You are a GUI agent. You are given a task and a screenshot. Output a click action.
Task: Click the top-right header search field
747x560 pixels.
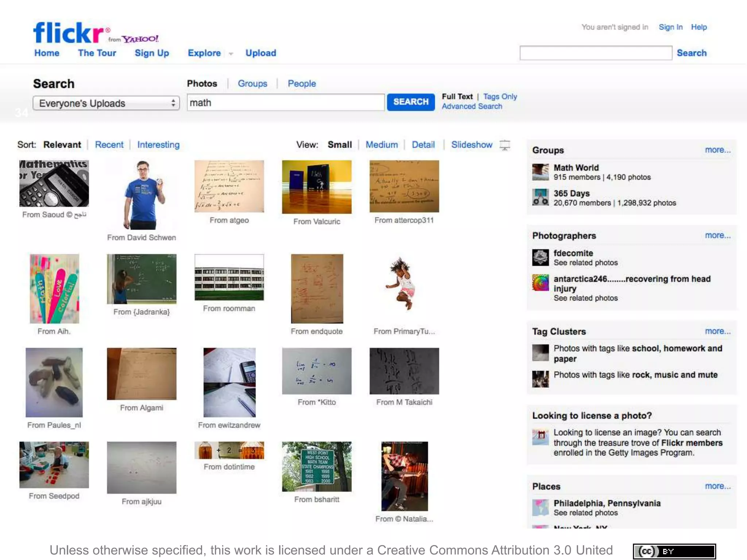(596, 53)
